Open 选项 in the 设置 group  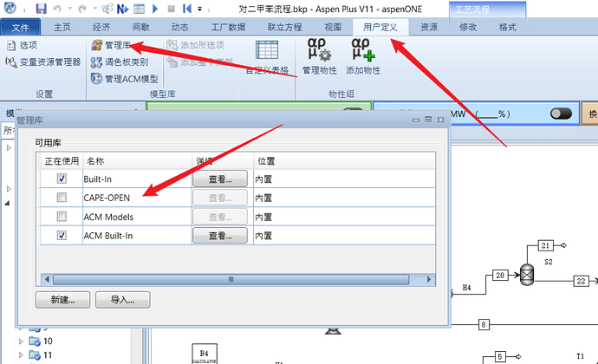pos(23,45)
